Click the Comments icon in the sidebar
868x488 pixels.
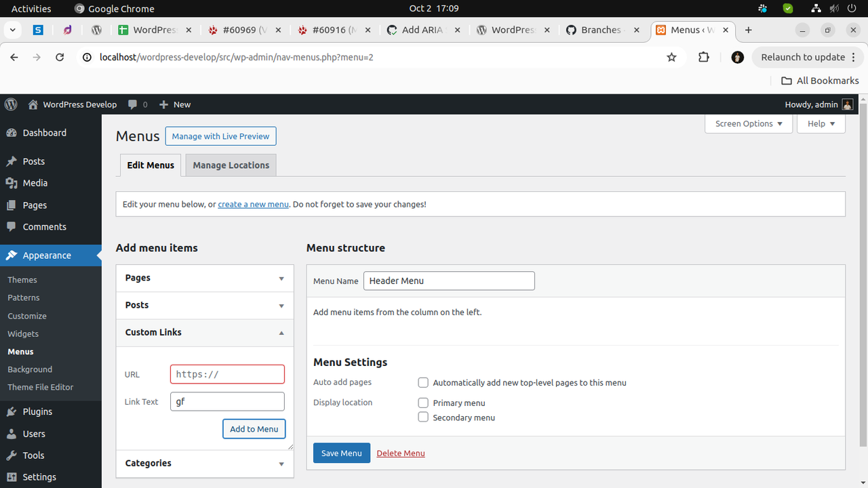[x=12, y=226]
